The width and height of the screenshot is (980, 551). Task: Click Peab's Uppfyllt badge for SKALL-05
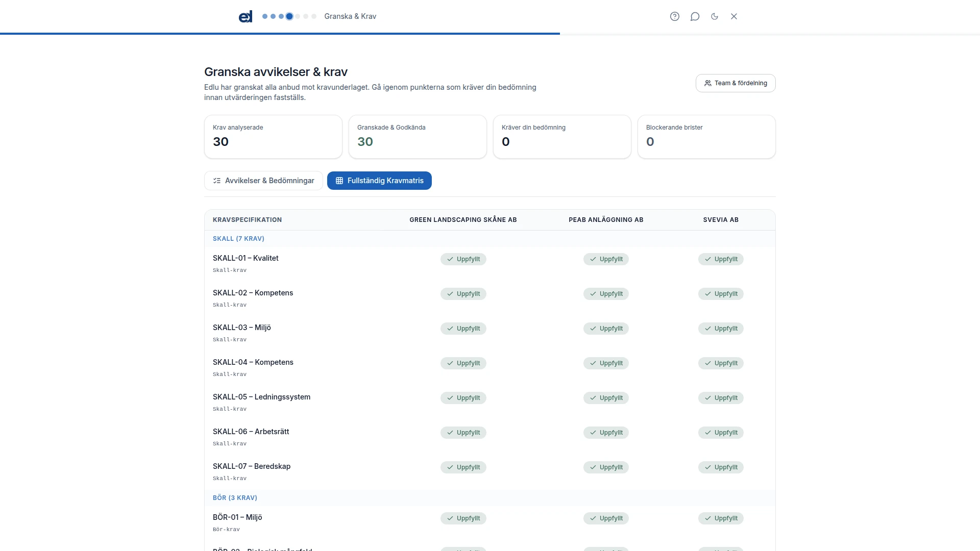pos(606,398)
